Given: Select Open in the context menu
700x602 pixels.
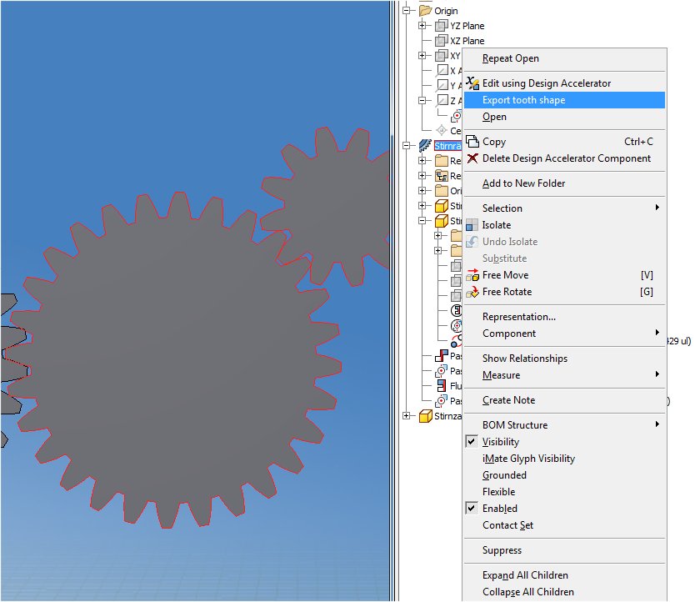Looking at the screenshot, I should 564,117.
